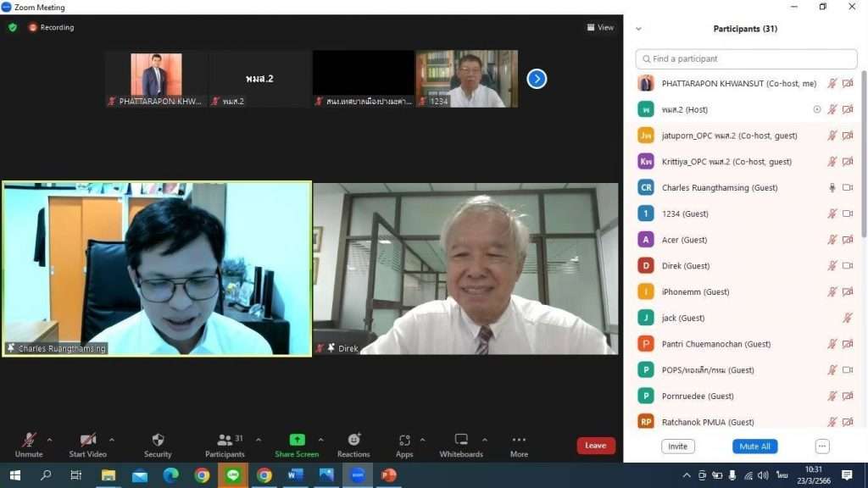This screenshot has width=868, height=488.
Task: Click the green encryption shield icon
Action: (13, 27)
